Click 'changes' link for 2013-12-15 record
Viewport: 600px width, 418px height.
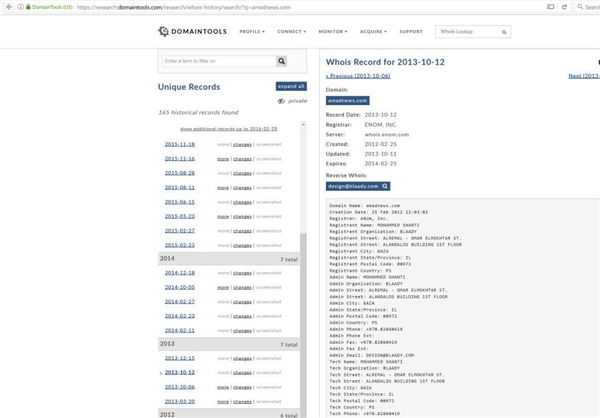[242, 359]
